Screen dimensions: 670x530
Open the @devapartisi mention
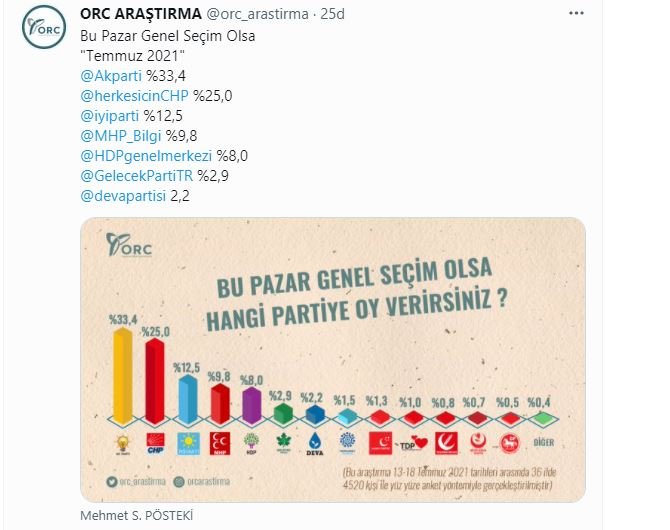point(123,196)
